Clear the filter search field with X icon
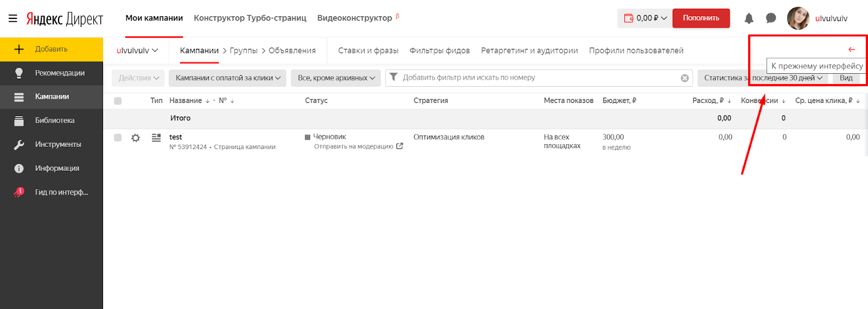Screen dimensions: 868x309 pos(685,78)
